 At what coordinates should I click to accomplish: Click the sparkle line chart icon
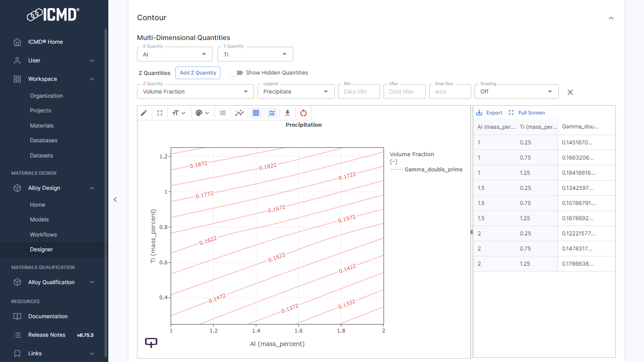[x=239, y=113]
